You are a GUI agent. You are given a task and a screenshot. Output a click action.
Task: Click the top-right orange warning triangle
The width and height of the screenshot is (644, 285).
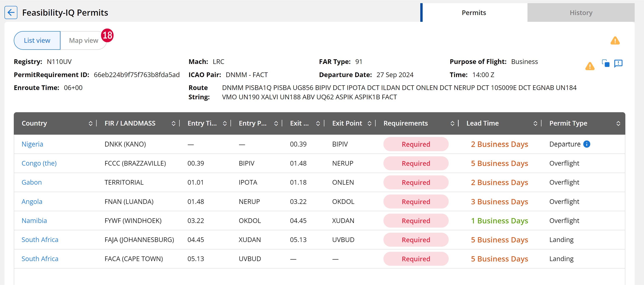[x=615, y=40]
